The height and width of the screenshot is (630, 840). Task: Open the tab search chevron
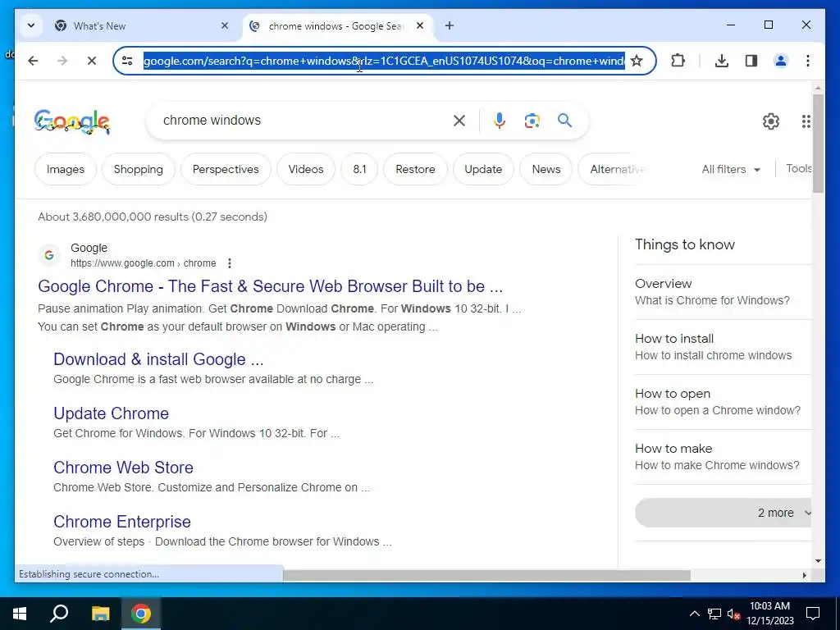(x=31, y=25)
